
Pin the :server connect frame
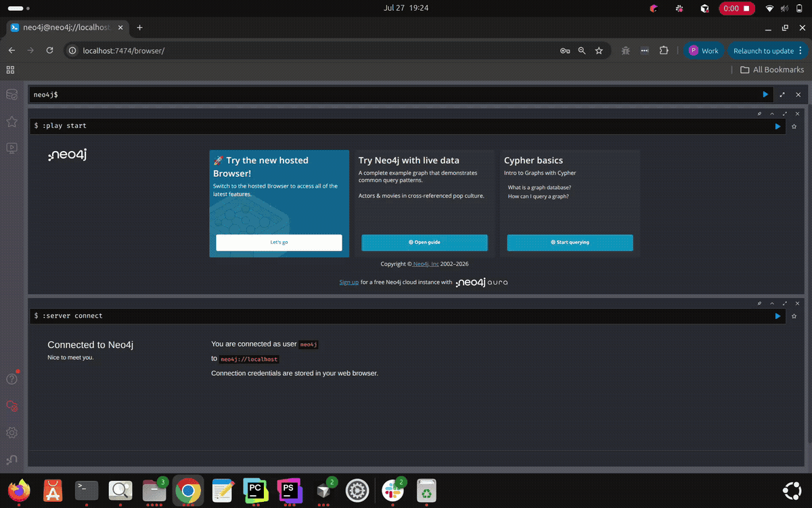tap(760, 303)
